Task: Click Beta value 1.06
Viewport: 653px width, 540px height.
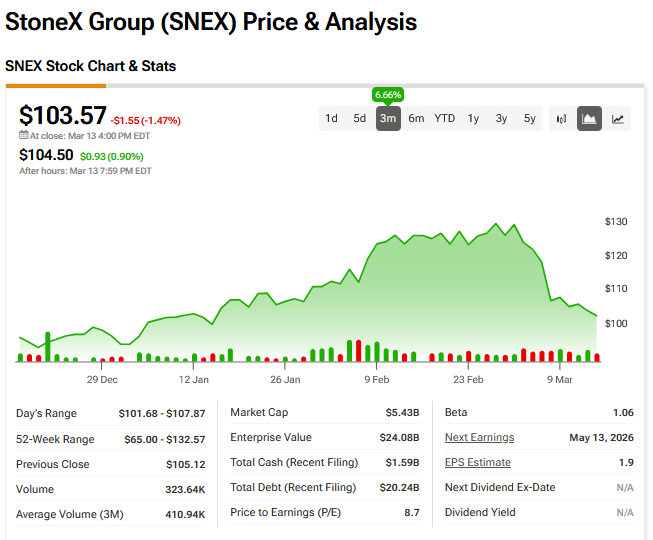Action: pyautogui.click(x=623, y=413)
